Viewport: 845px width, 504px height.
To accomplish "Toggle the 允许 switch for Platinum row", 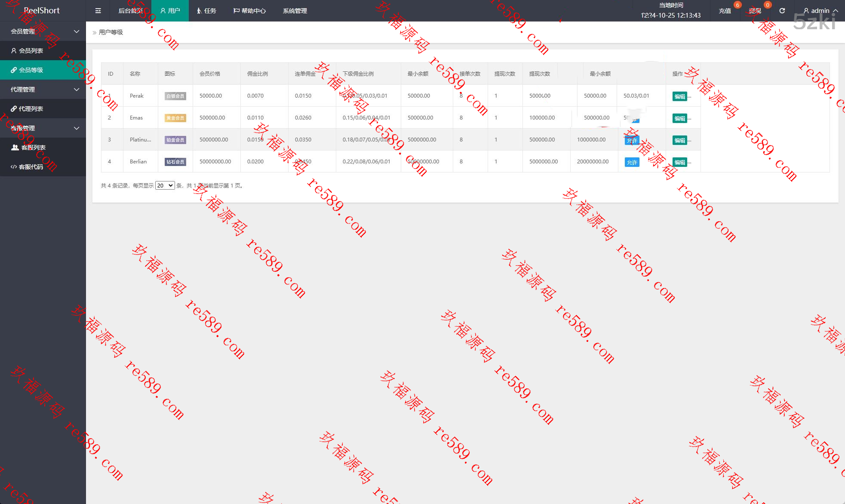I will pyautogui.click(x=632, y=141).
